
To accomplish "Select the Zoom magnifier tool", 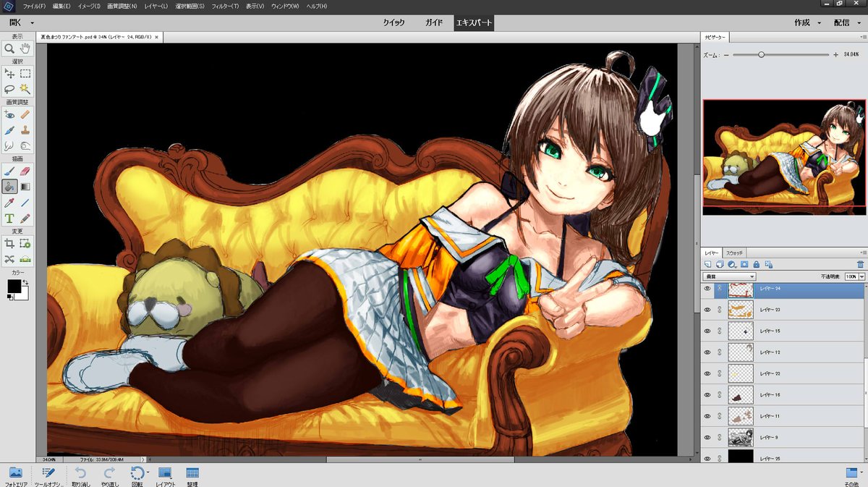I will click(x=9, y=48).
